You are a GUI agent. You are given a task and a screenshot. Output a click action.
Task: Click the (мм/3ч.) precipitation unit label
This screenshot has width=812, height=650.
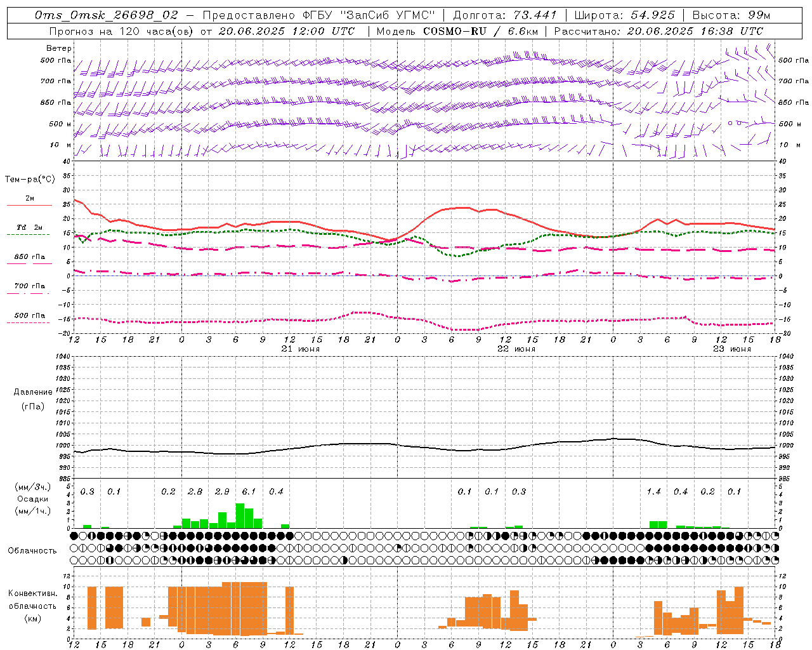click(33, 487)
